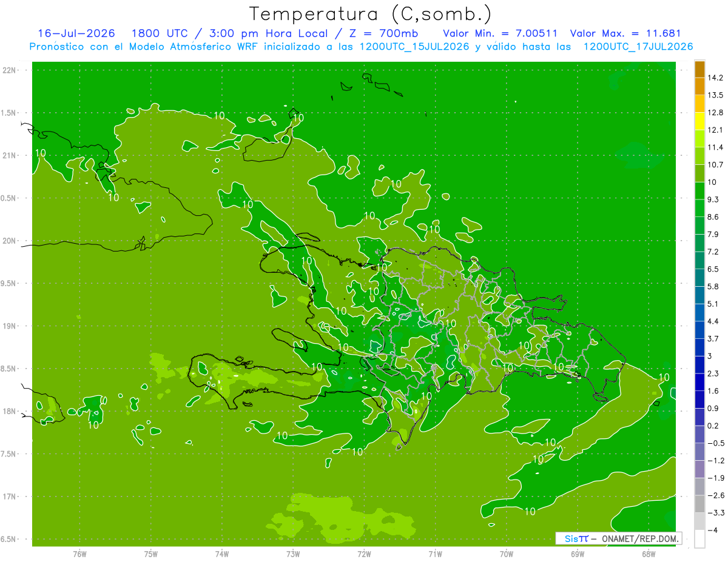Click the "-1.9" legend value

coord(716,478)
